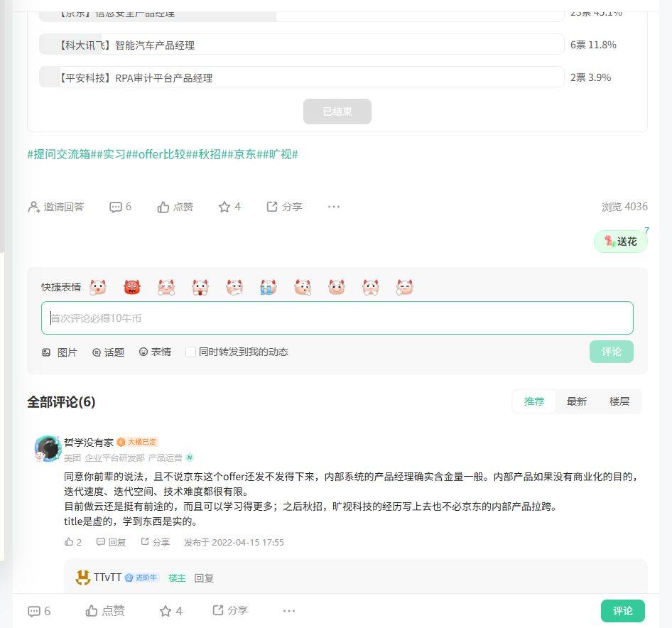This screenshot has width=672, height=628.
Task: Insert the first quick emoji (laughing cow)
Action: click(x=98, y=287)
